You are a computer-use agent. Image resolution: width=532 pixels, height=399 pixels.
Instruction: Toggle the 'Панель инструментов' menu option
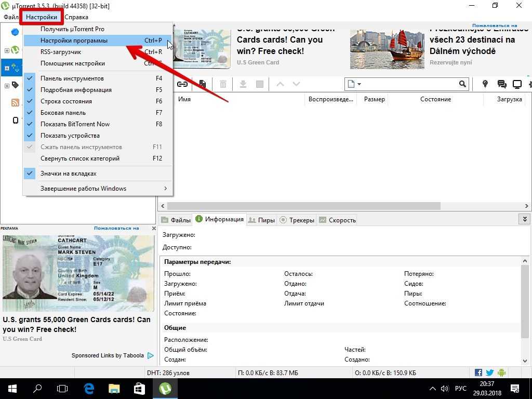[x=72, y=78]
